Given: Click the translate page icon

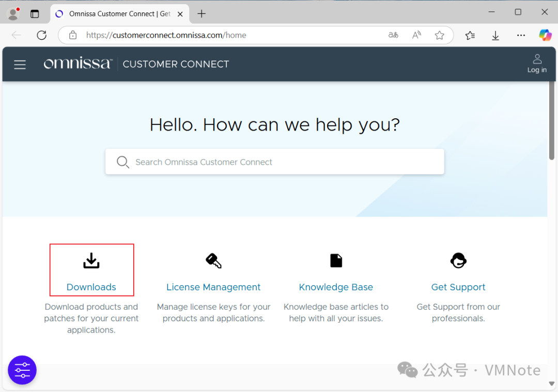Looking at the screenshot, I should coord(393,35).
